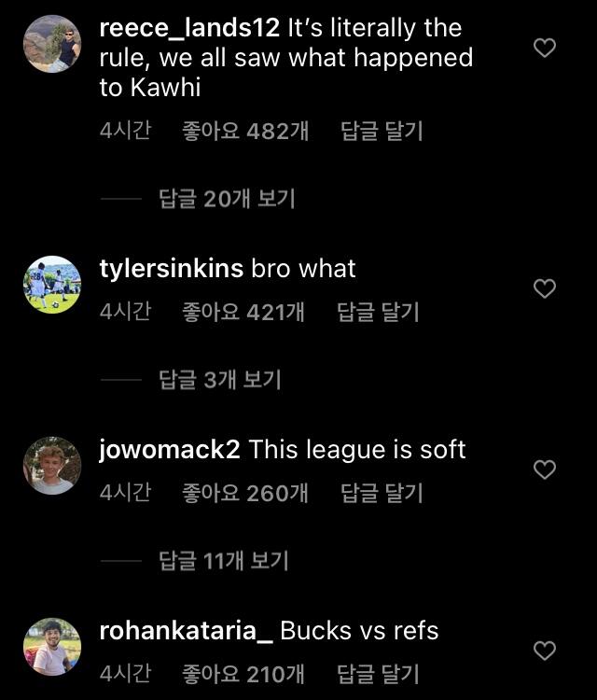Like reece_lands12's comment with the heart
597x700 pixels.
click(x=545, y=48)
